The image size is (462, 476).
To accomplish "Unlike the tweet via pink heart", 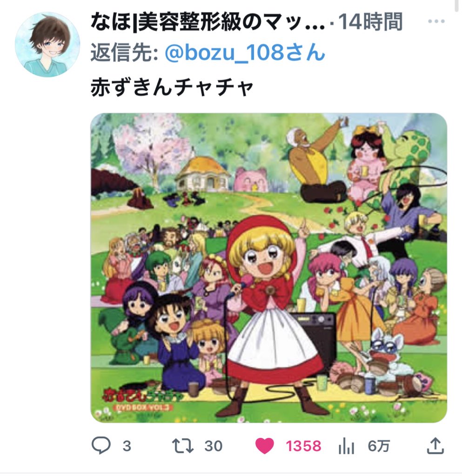I will tap(265, 446).
